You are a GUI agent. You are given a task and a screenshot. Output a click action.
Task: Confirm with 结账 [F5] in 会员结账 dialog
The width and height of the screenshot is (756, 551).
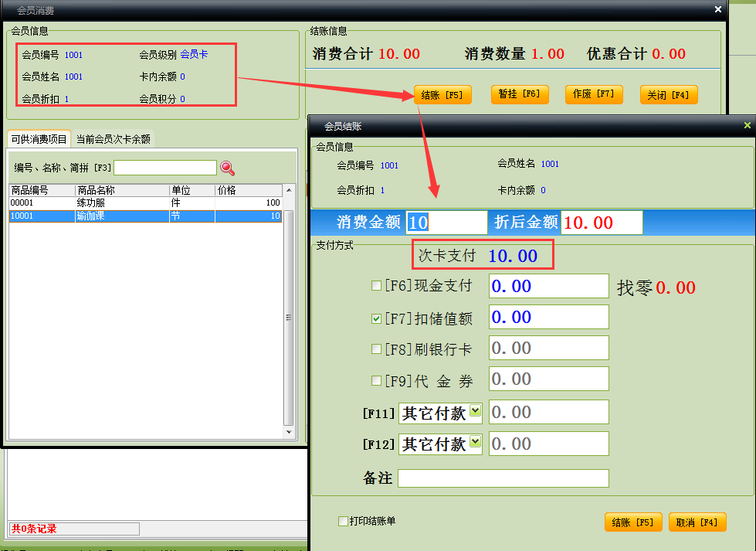(x=632, y=522)
